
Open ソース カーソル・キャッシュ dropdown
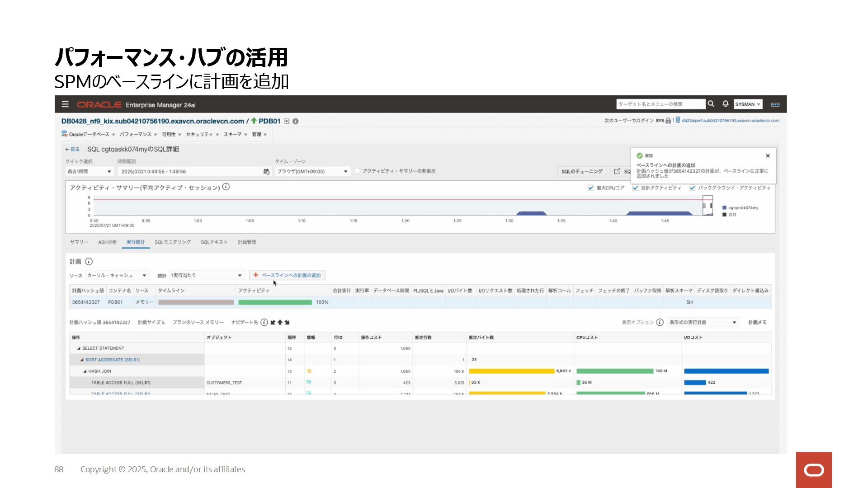click(117, 275)
